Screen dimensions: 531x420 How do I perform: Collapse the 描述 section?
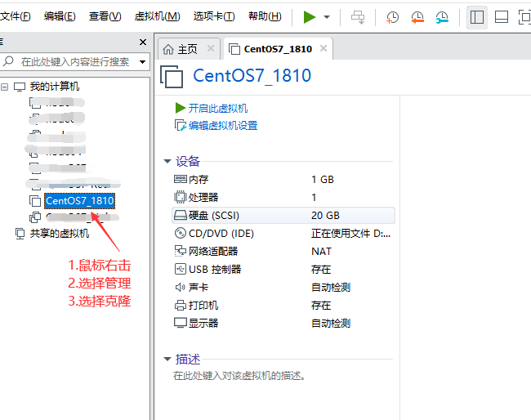click(x=167, y=359)
